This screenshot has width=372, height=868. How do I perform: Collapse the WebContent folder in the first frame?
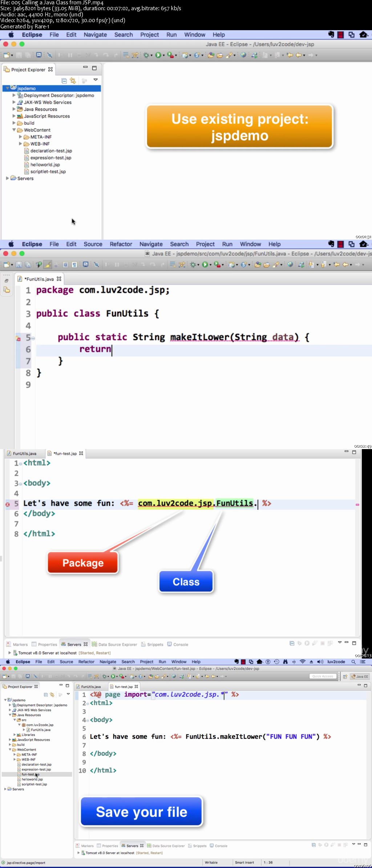(x=14, y=130)
